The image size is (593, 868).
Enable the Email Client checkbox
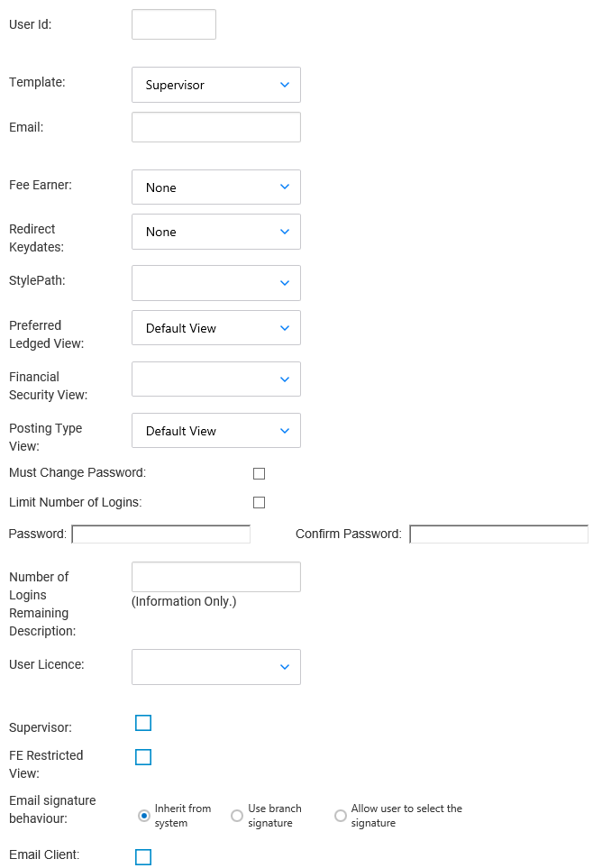(143, 857)
